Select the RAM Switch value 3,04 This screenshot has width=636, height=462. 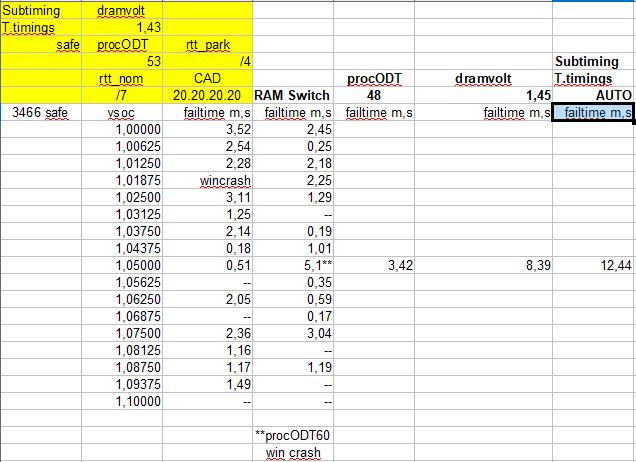coord(293,334)
